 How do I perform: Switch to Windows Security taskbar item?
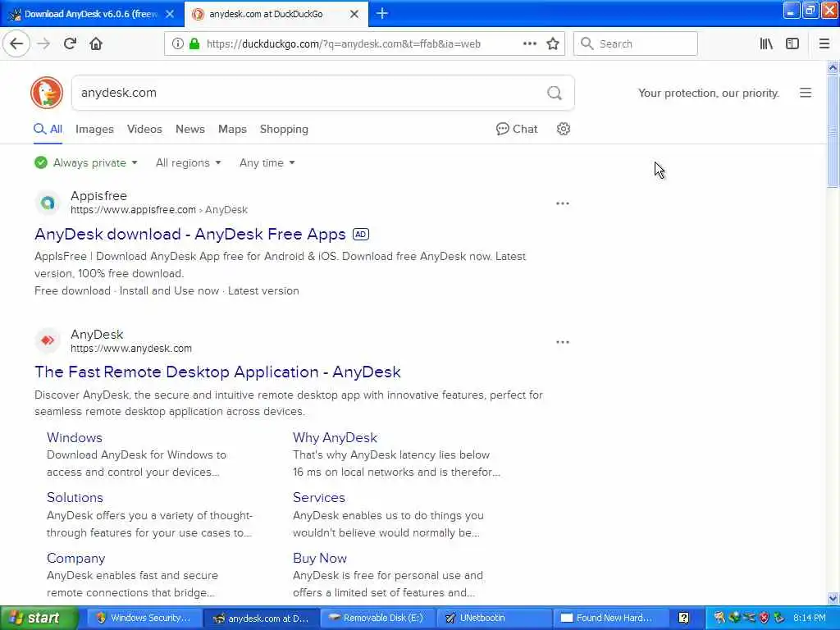(x=143, y=618)
